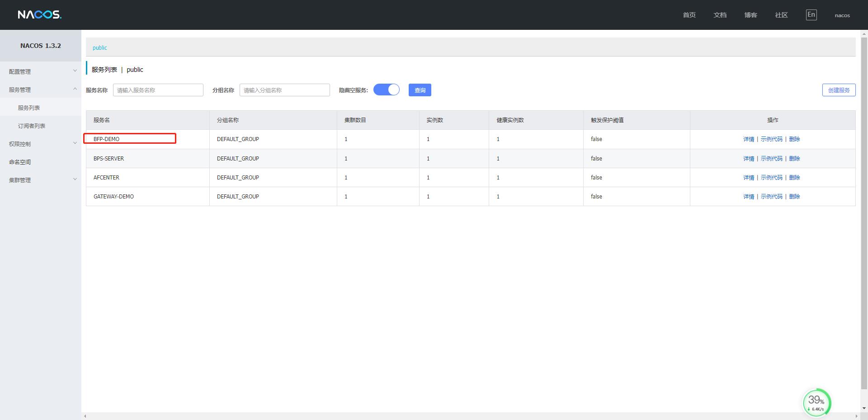View 示例代码 for AFCENTER service
868x420 pixels.
(771, 178)
